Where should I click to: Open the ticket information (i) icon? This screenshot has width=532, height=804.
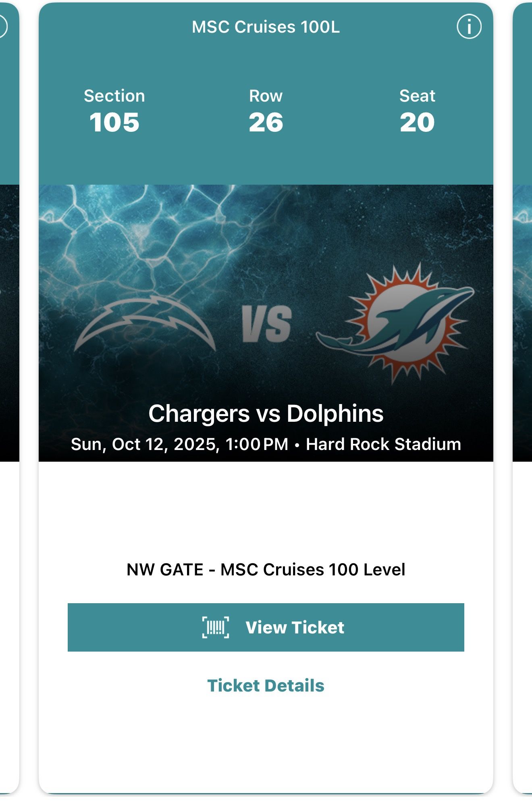click(x=469, y=26)
